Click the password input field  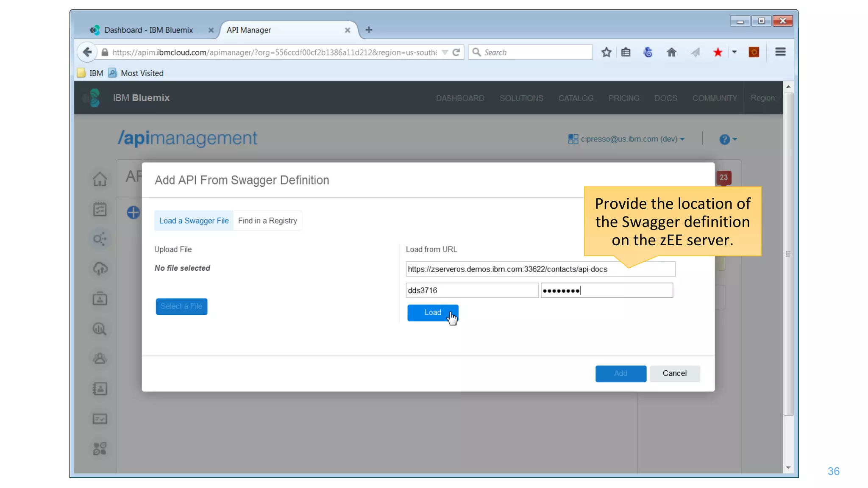[x=606, y=290]
